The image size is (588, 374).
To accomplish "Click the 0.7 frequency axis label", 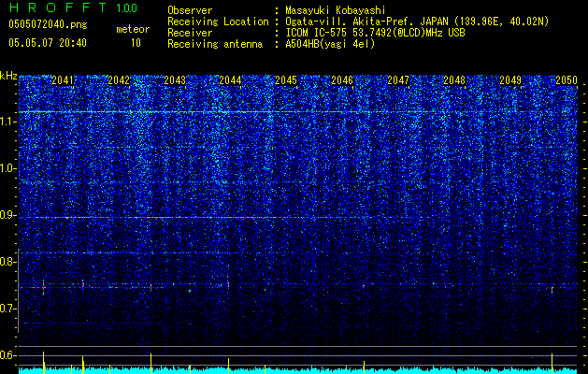I will (x=8, y=309).
